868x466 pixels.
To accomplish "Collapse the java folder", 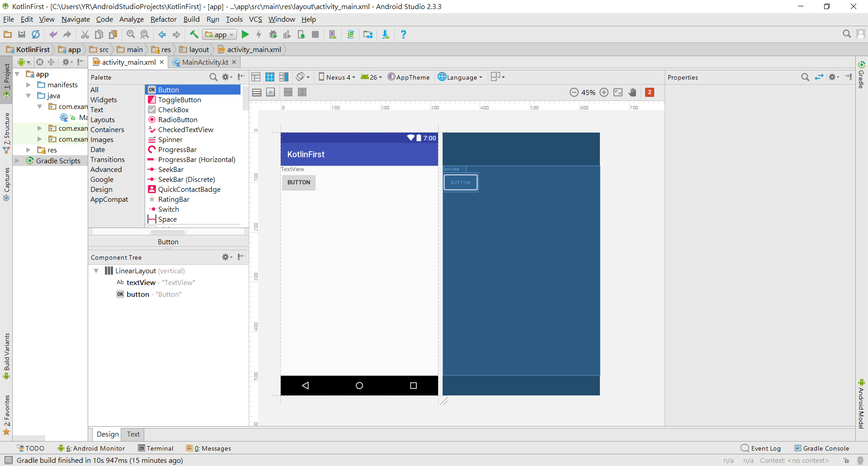I will [28, 96].
